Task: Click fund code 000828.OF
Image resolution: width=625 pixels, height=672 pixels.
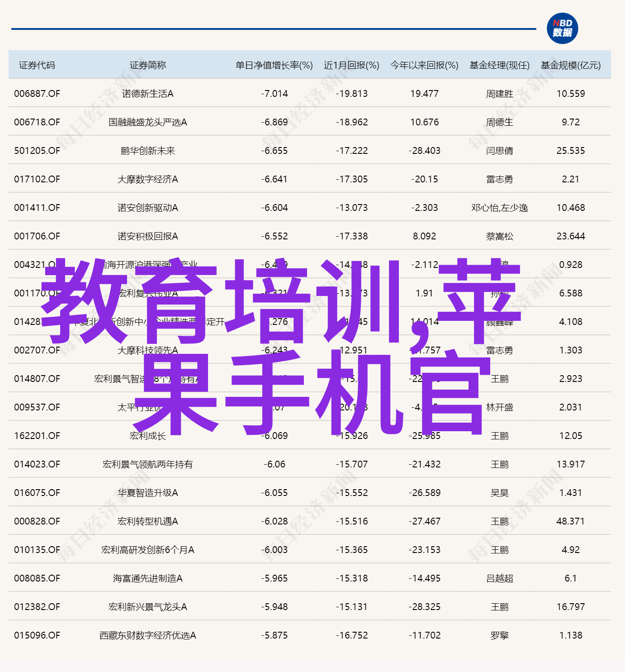Action: pos(37,521)
